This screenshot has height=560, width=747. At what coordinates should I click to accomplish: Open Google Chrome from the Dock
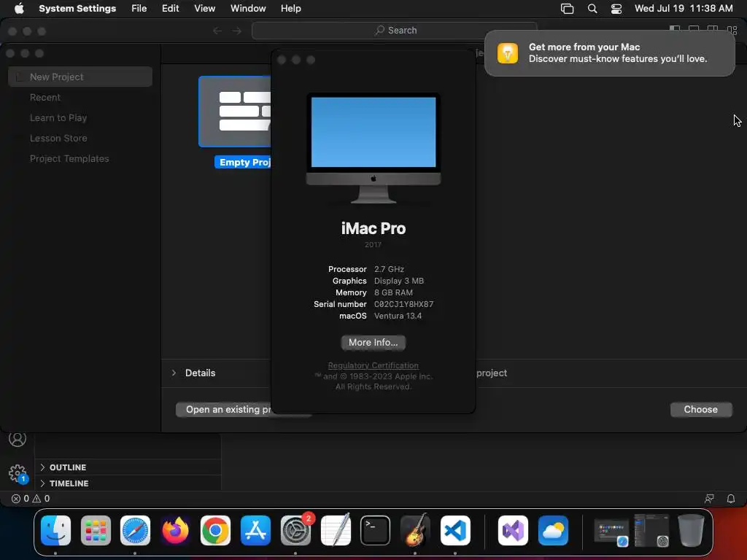215,531
